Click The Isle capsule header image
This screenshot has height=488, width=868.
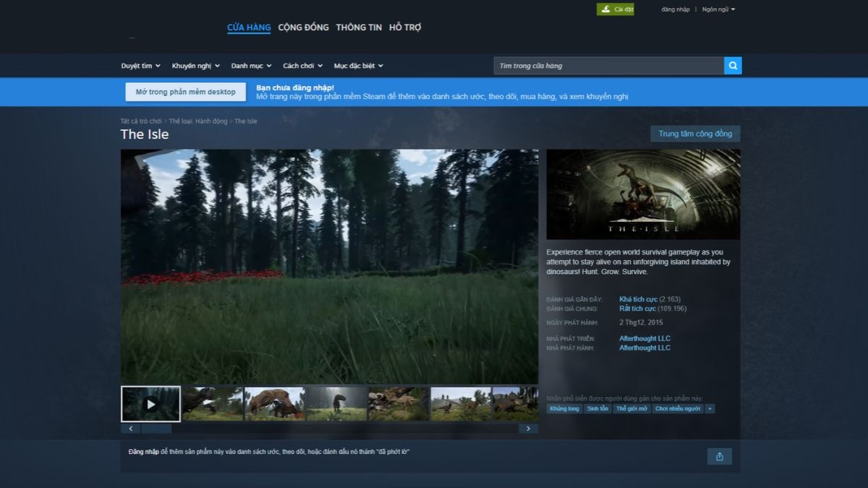point(643,194)
